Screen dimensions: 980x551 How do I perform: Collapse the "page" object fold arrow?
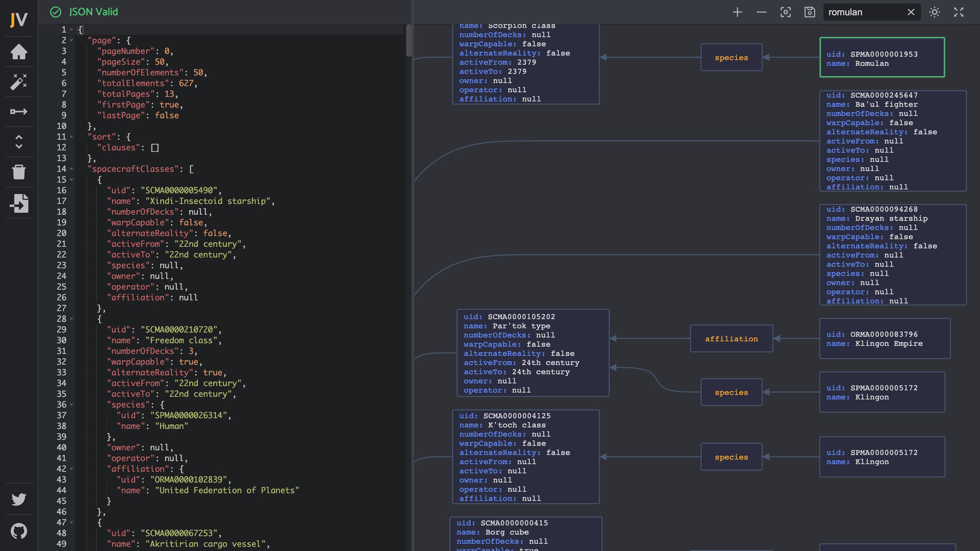coord(72,41)
